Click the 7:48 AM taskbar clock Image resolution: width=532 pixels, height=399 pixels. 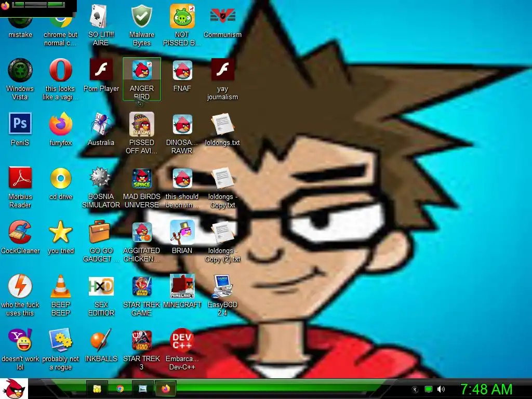(x=486, y=389)
